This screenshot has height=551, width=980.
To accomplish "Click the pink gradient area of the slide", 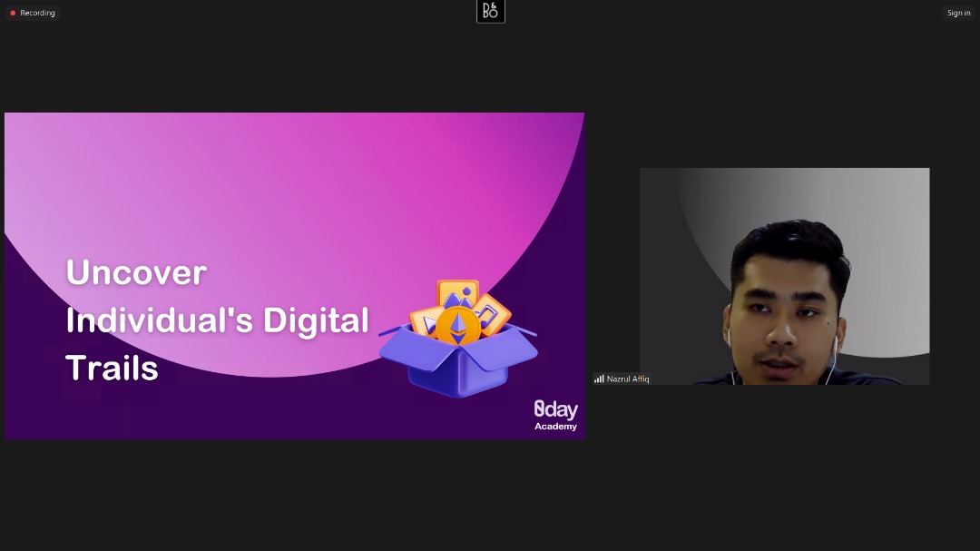I will pyautogui.click(x=299, y=182).
